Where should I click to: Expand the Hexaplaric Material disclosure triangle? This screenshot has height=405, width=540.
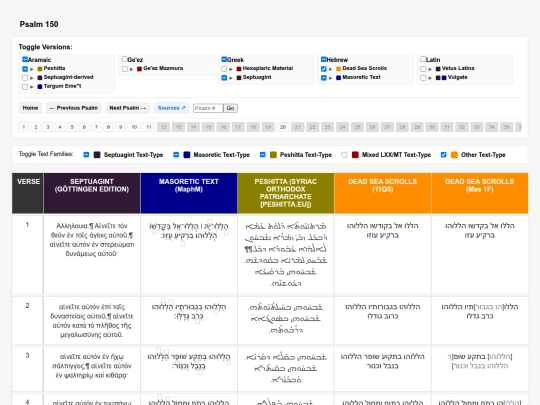tap(231, 69)
